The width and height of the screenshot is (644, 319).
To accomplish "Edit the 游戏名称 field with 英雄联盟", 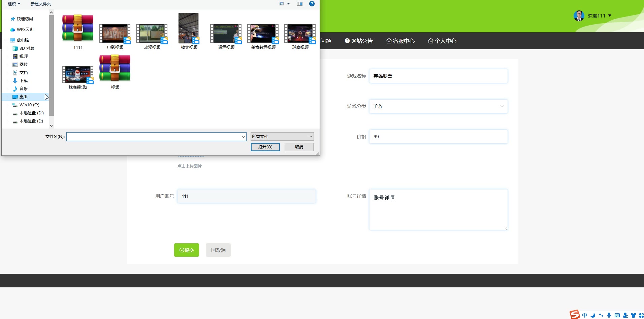I will 438,76.
